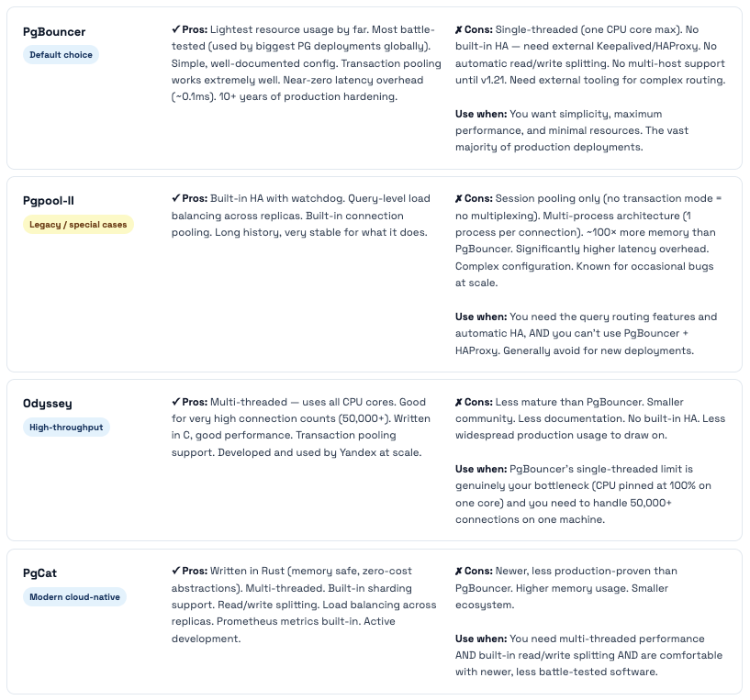Select the PgCat heading
This screenshot has width=750, height=700.
40,573
